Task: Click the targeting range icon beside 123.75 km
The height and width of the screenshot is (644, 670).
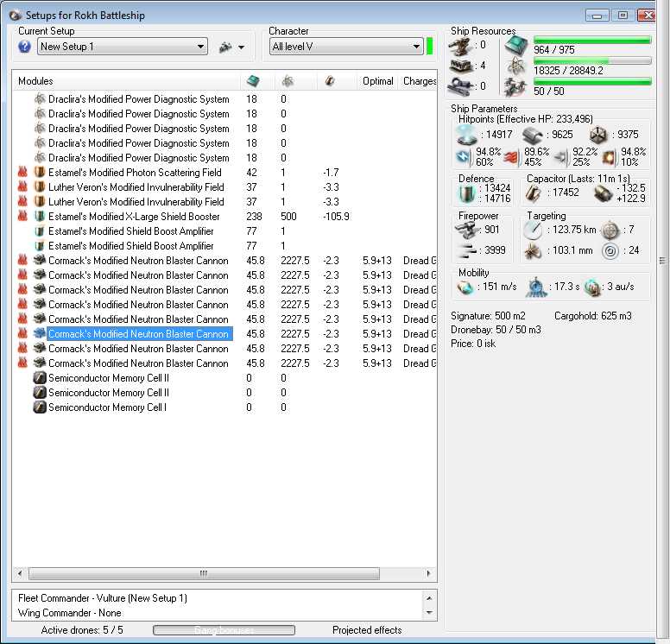Action: pyautogui.click(x=533, y=230)
